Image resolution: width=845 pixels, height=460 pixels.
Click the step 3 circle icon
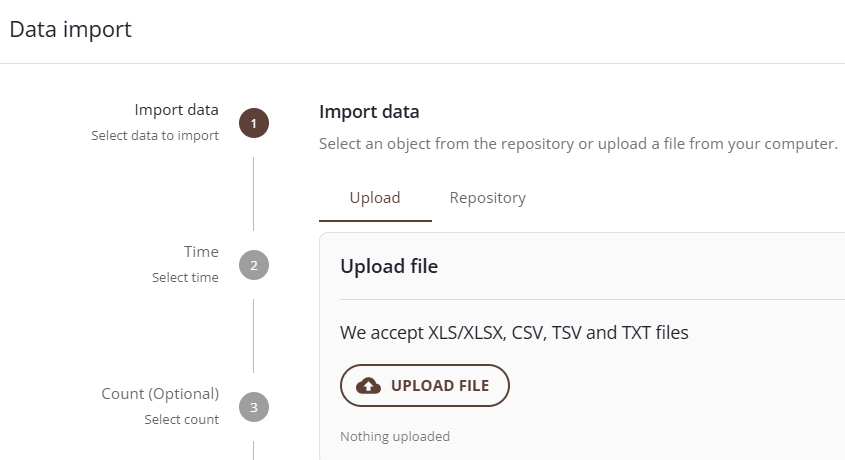coord(254,407)
